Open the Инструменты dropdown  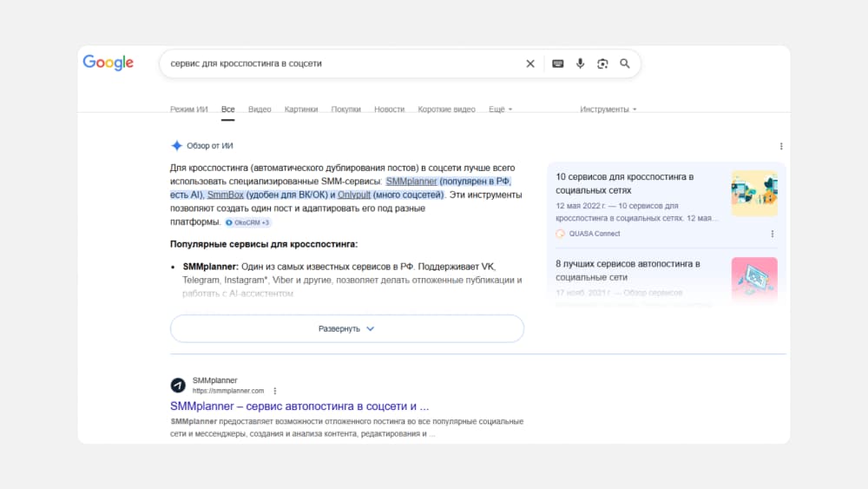608,109
